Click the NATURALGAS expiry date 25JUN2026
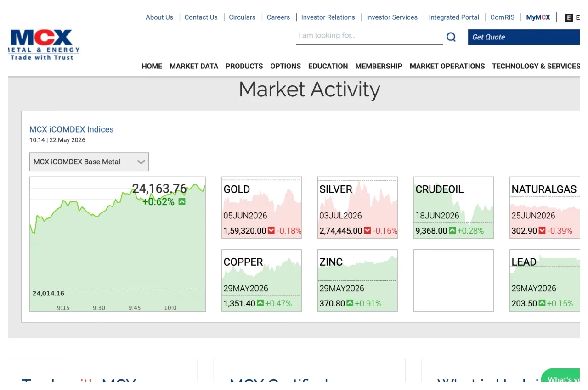Screen dimensions: 588x390 533,216
